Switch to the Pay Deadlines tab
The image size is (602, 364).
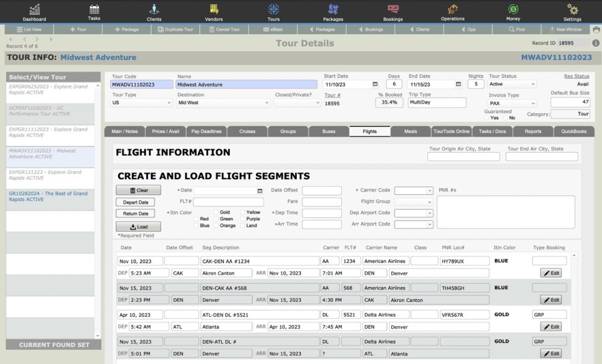click(x=206, y=131)
